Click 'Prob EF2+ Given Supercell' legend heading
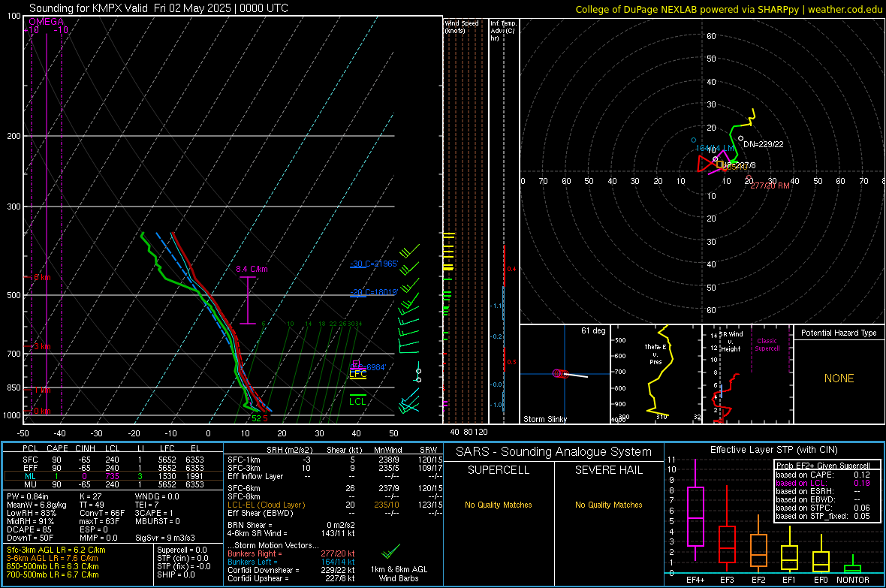Viewport: 886px width, 588px height. 823,466
